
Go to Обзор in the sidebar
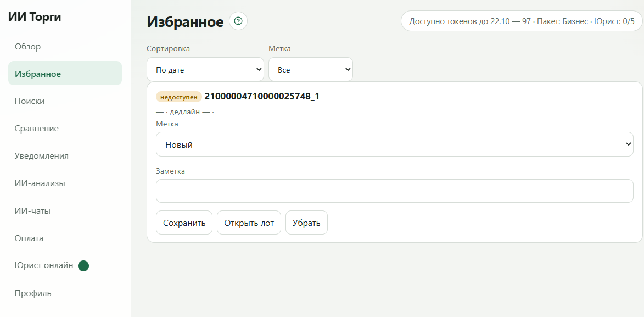(x=65, y=47)
